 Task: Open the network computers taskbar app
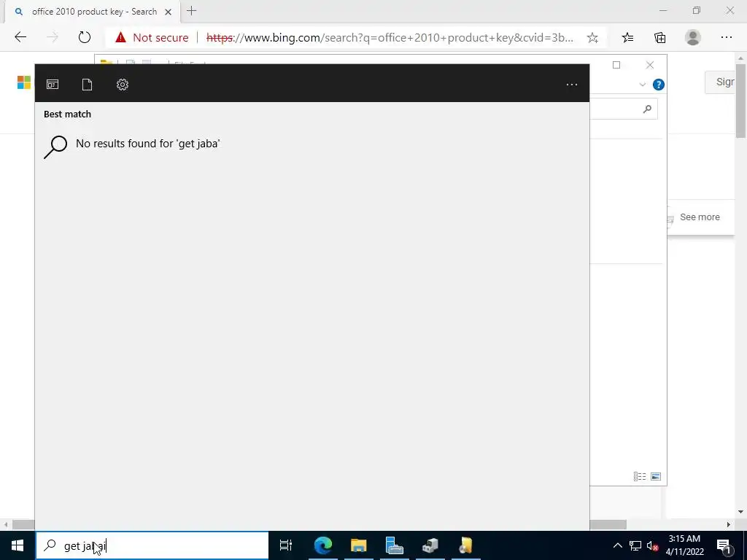[x=430, y=545]
